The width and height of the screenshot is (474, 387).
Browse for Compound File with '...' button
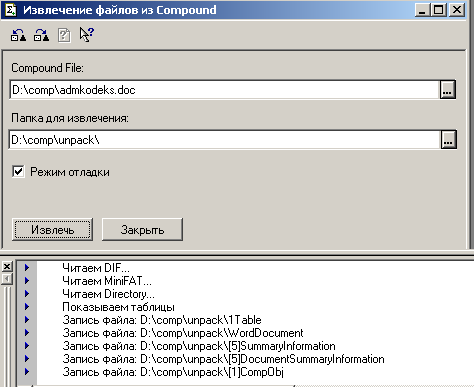[x=447, y=89]
